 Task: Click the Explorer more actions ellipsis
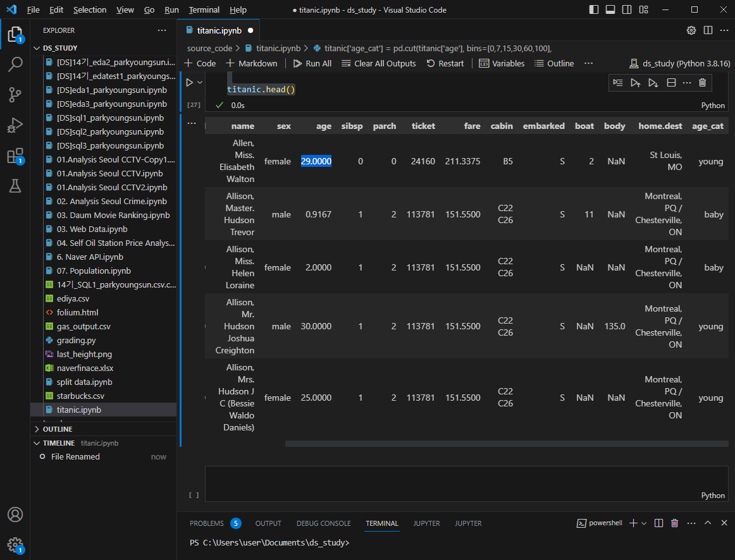[162, 30]
